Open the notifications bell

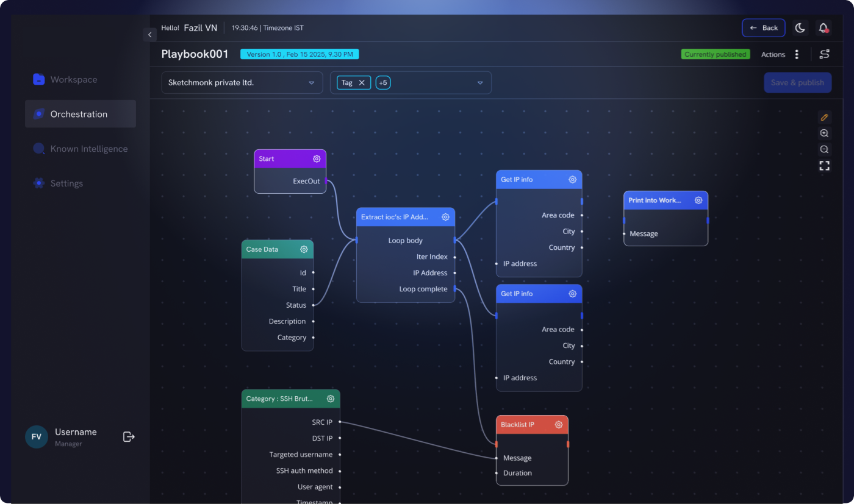point(823,28)
